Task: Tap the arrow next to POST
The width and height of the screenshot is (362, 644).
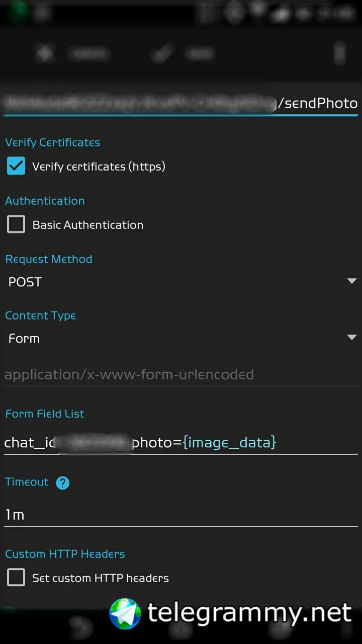Action: click(351, 281)
